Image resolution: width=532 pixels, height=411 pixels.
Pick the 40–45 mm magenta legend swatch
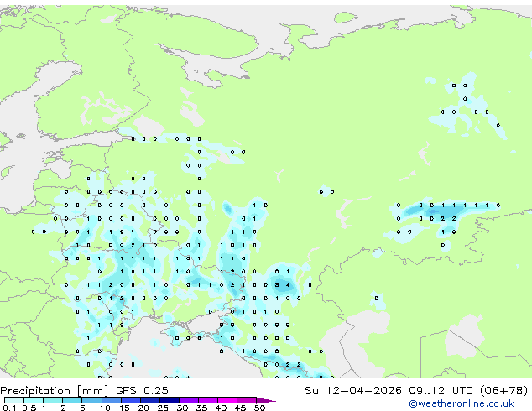[227, 400]
